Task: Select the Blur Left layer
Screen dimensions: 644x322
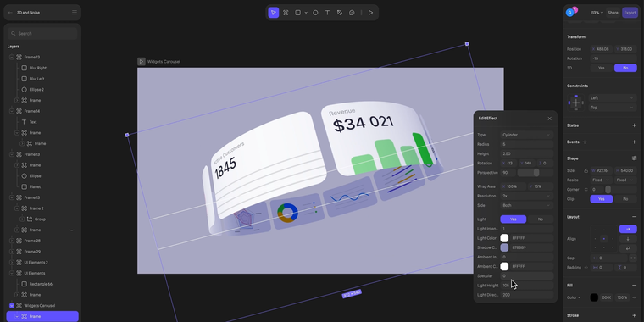Action: coord(36,79)
